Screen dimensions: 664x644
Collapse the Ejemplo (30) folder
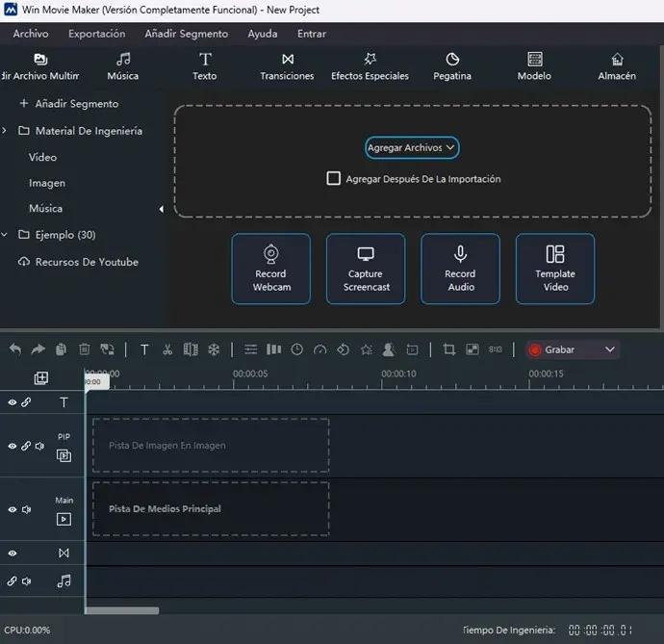point(4,234)
